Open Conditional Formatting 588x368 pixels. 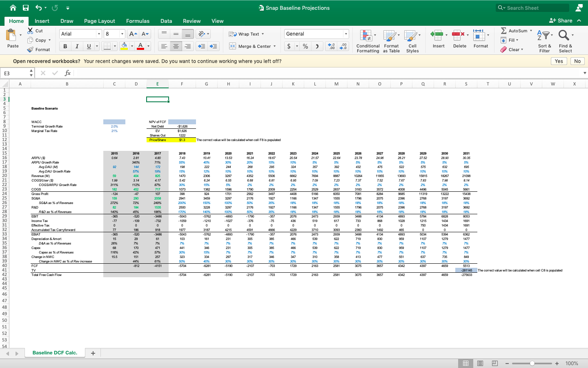[368, 41]
